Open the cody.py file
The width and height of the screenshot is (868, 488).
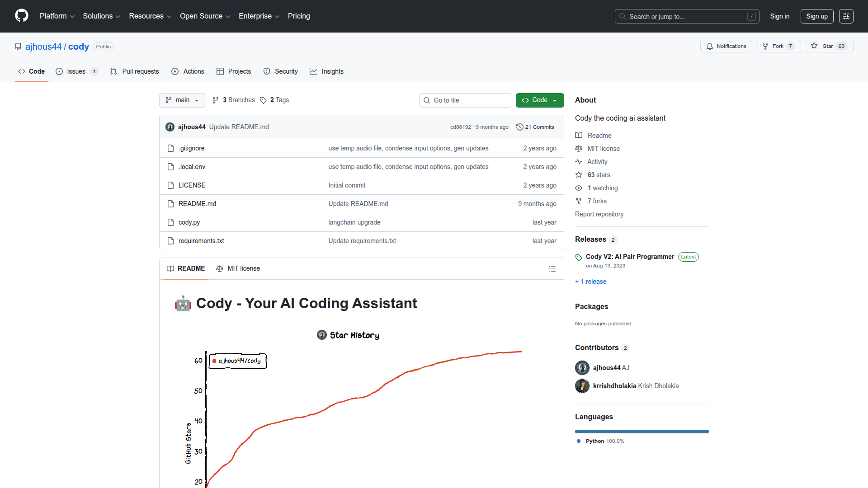(x=189, y=222)
